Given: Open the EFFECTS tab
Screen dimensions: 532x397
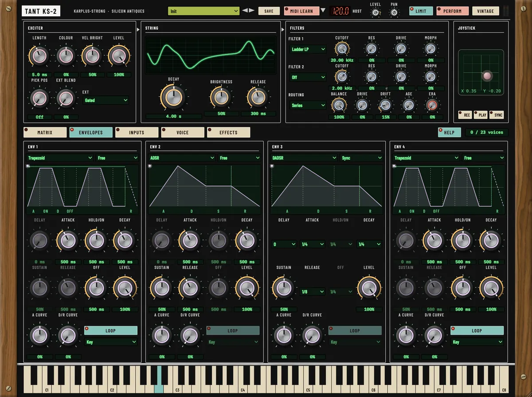Looking at the screenshot, I should 228,132.
